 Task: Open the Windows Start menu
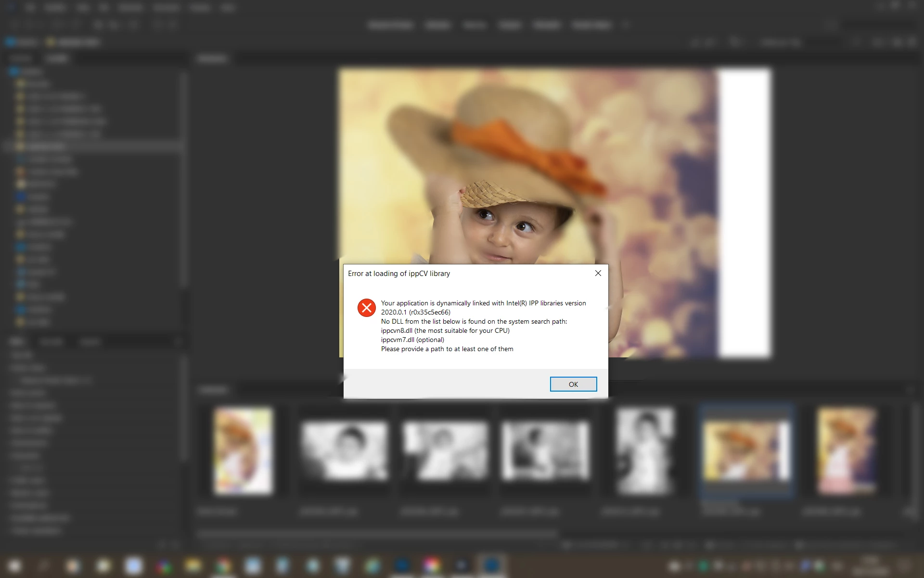click(14, 565)
